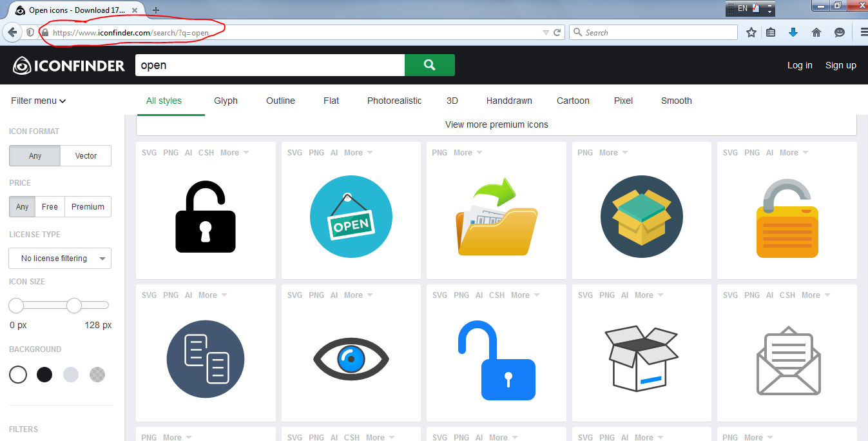Click the smiley chat toolbar icon
The height and width of the screenshot is (441, 868).
(840, 32)
